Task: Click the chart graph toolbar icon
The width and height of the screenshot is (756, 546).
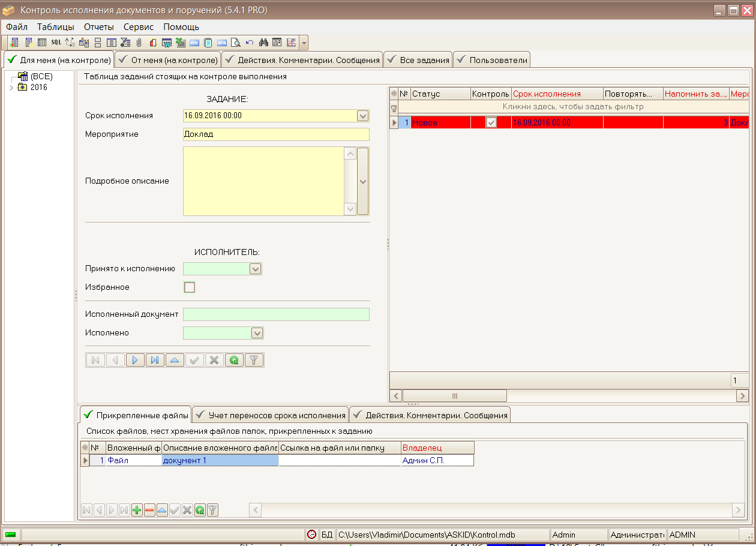Action: (291, 43)
